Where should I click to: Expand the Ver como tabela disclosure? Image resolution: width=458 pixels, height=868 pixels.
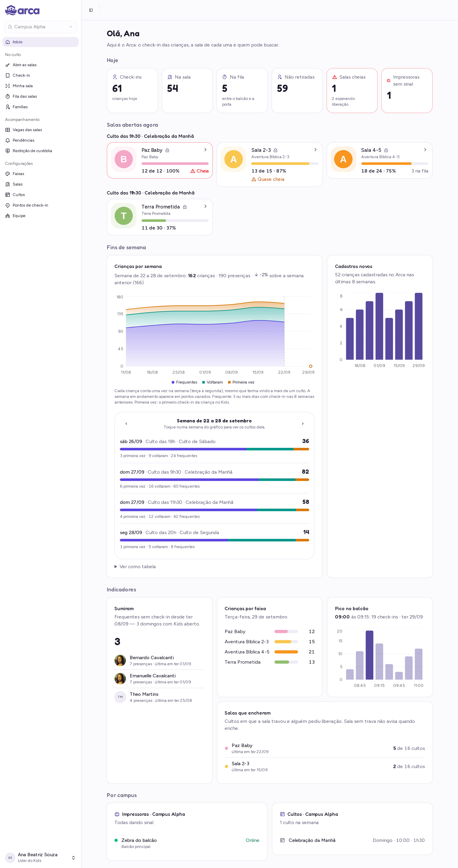click(x=135, y=566)
